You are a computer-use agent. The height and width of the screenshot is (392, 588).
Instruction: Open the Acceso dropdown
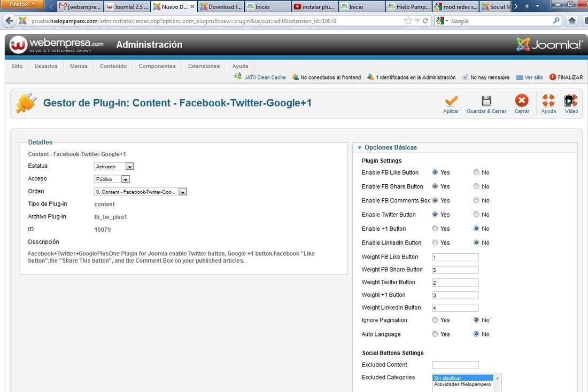pyautogui.click(x=112, y=179)
